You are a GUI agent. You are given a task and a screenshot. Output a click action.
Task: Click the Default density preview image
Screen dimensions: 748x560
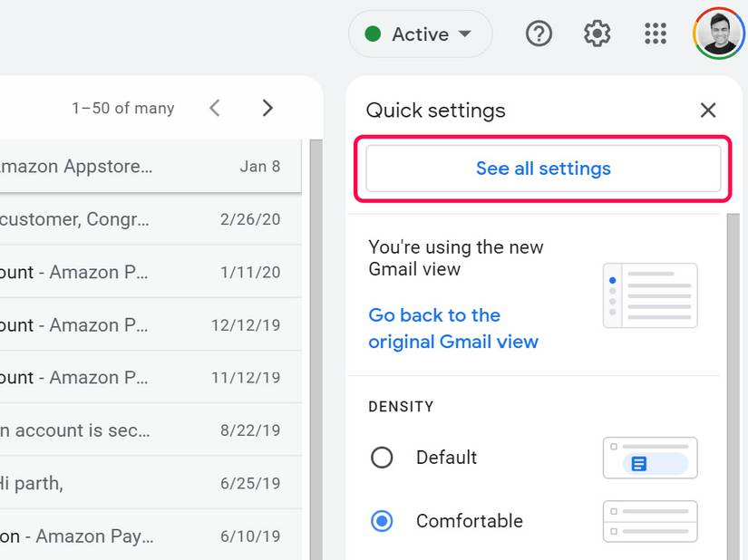649,459
